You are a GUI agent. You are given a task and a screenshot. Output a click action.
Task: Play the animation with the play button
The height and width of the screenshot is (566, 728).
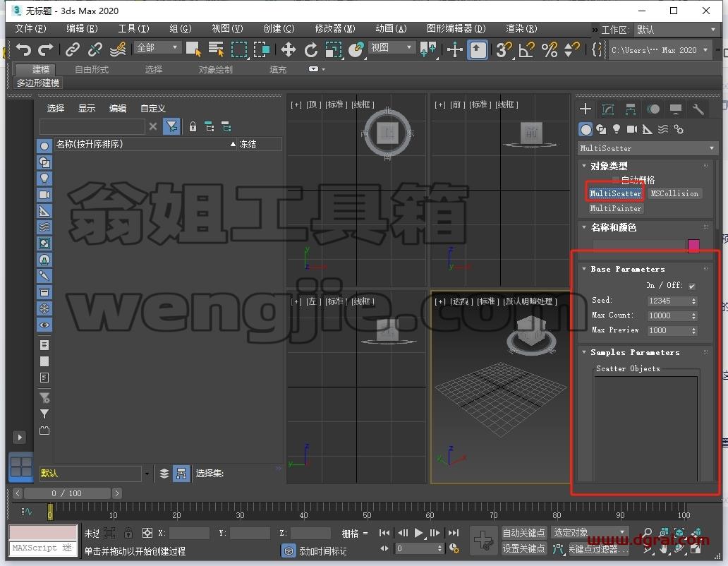coord(418,533)
